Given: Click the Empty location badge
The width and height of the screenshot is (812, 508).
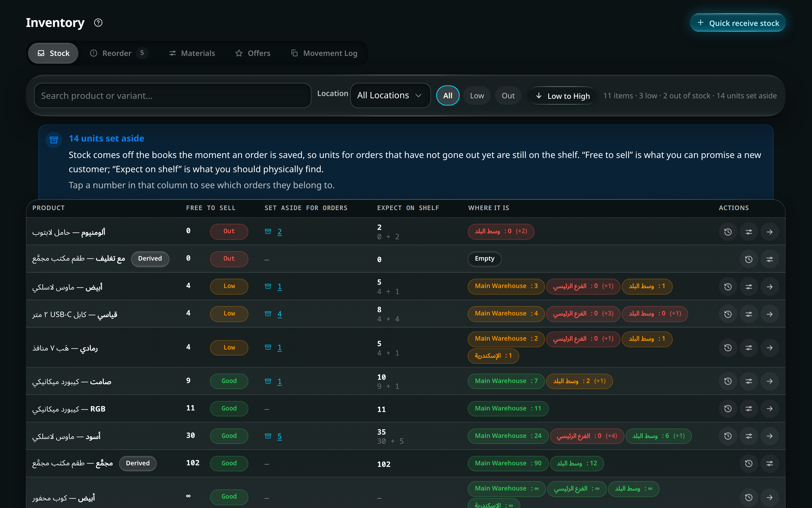Looking at the screenshot, I should (x=484, y=259).
